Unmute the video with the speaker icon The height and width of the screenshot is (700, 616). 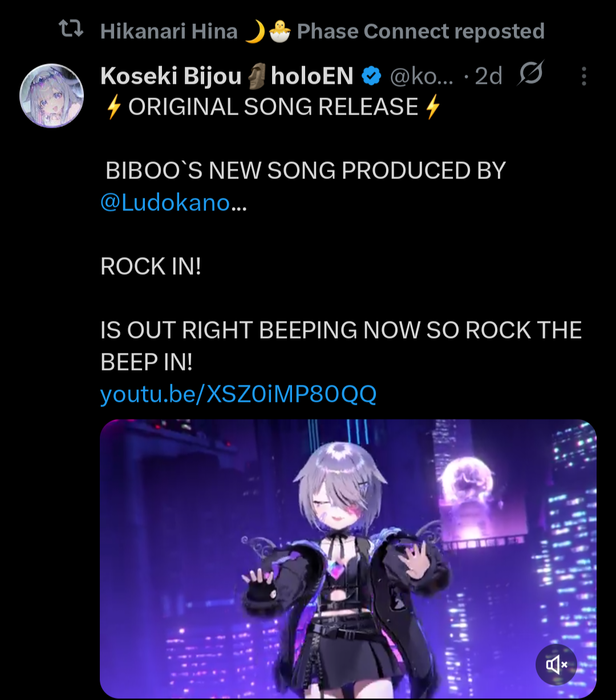click(x=556, y=665)
